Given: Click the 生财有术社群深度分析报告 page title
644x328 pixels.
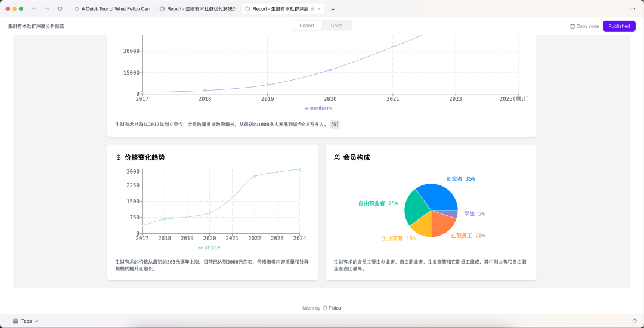Looking at the screenshot, I should tap(36, 26).
